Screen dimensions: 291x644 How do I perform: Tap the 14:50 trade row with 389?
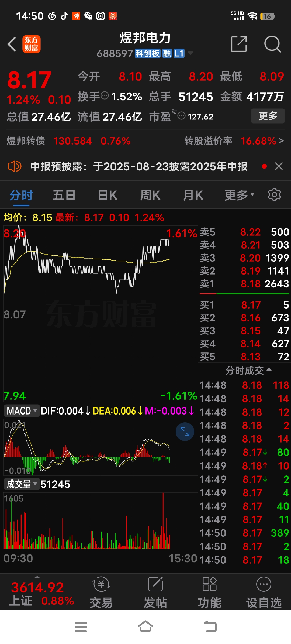click(244, 533)
